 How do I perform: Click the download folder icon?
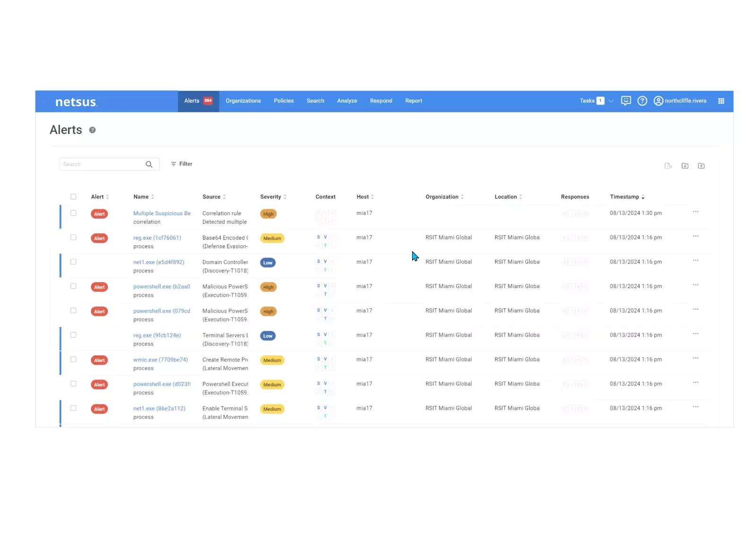(x=685, y=166)
